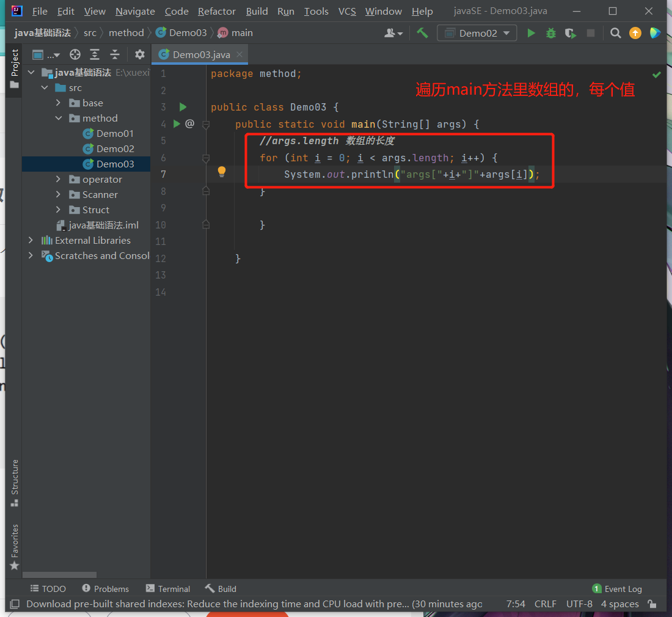Viewport: 672px width, 617px height.
Task: Collapse the java基础语法 project root
Action: [x=31, y=73]
